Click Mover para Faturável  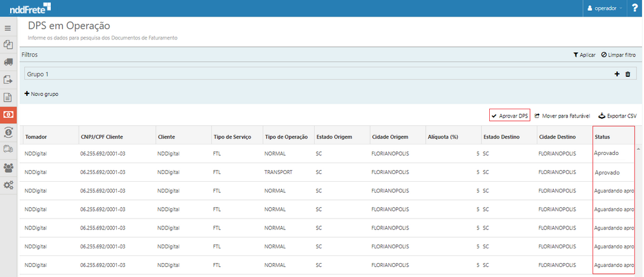pyautogui.click(x=562, y=116)
